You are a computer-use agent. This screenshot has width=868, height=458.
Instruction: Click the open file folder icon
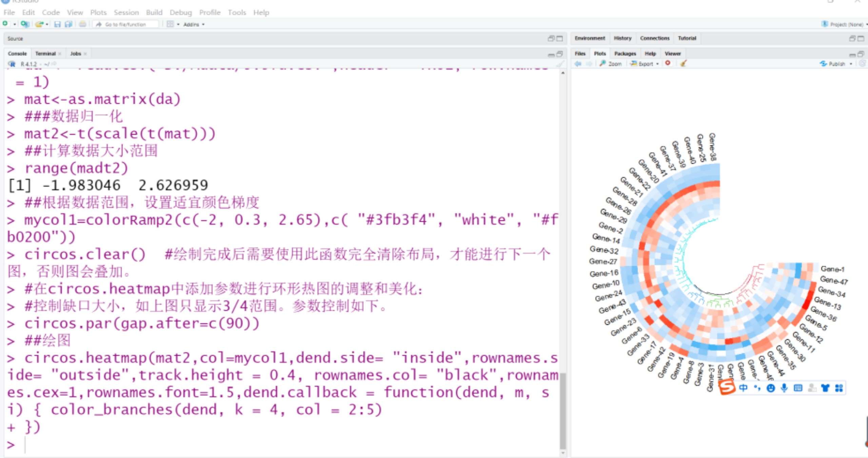tap(39, 24)
